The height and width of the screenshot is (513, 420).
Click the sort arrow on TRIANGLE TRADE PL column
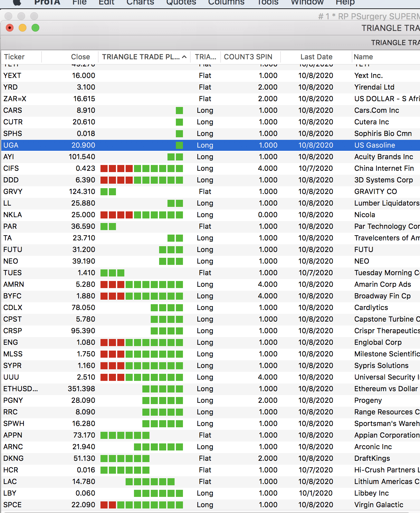184,57
